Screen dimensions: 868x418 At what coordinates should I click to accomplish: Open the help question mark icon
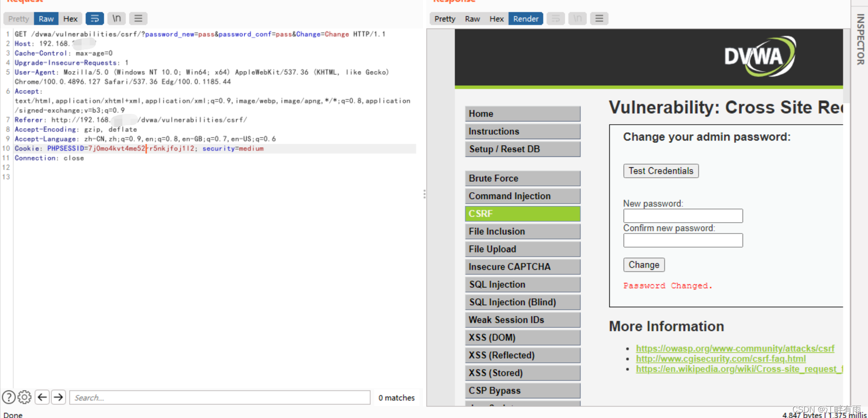[x=9, y=397]
